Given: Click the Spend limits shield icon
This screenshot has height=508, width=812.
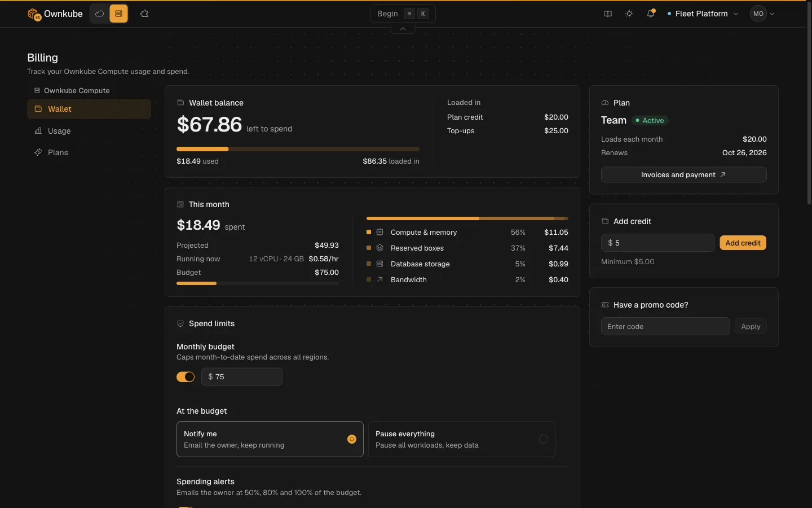Looking at the screenshot, I should click(180, 323).
